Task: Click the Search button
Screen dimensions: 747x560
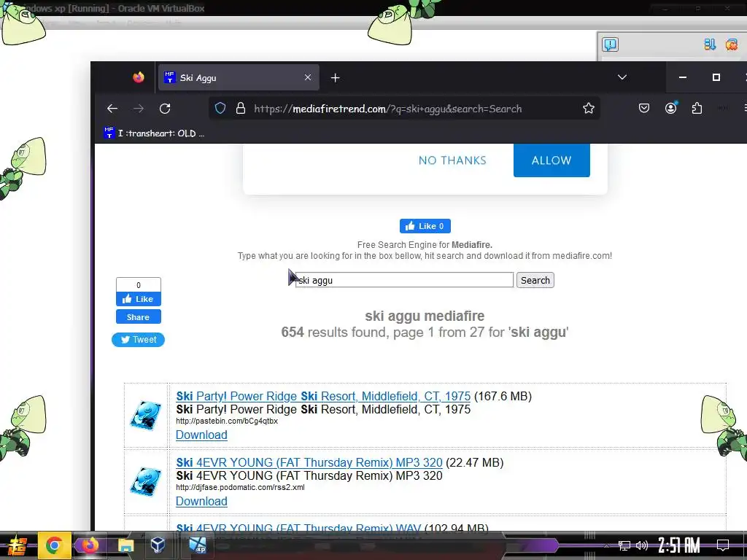Action: pyautogui.click(x=535, y=280)
